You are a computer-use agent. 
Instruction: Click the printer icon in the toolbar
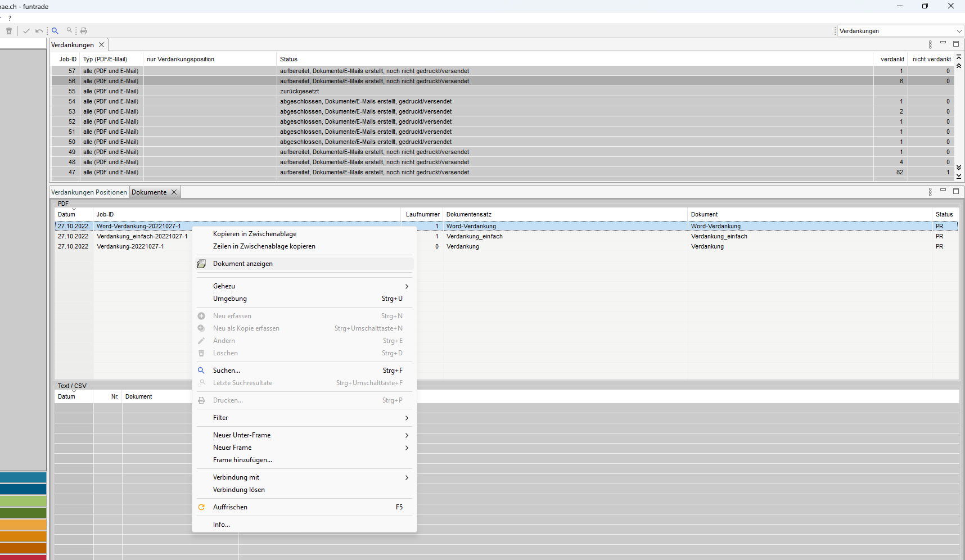[84, 31]
